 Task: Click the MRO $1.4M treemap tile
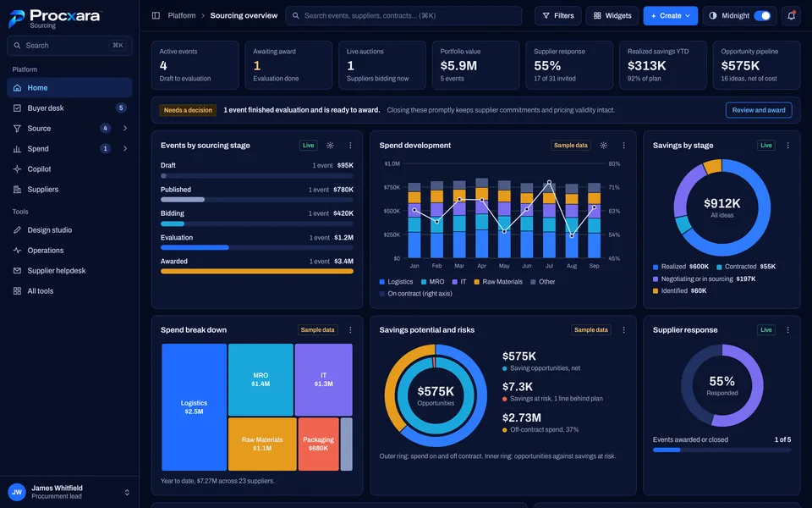[261, 379]
